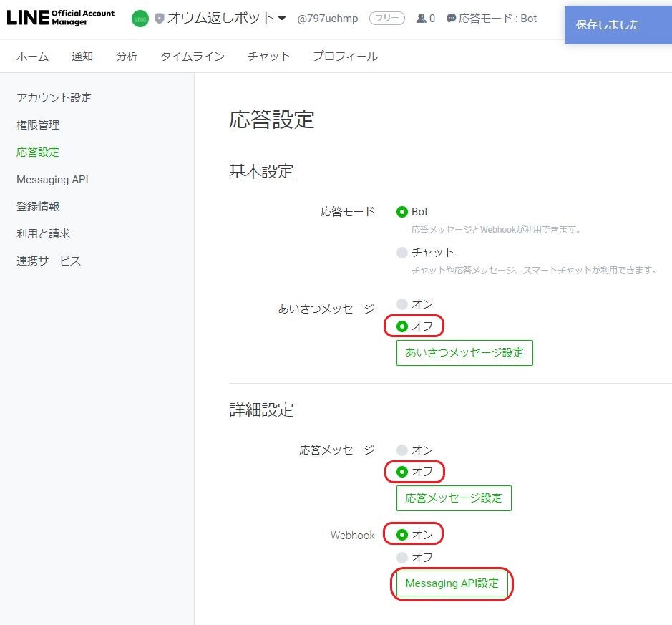
Task: Click the friends count icon showing 0
Action: [422, 19]
